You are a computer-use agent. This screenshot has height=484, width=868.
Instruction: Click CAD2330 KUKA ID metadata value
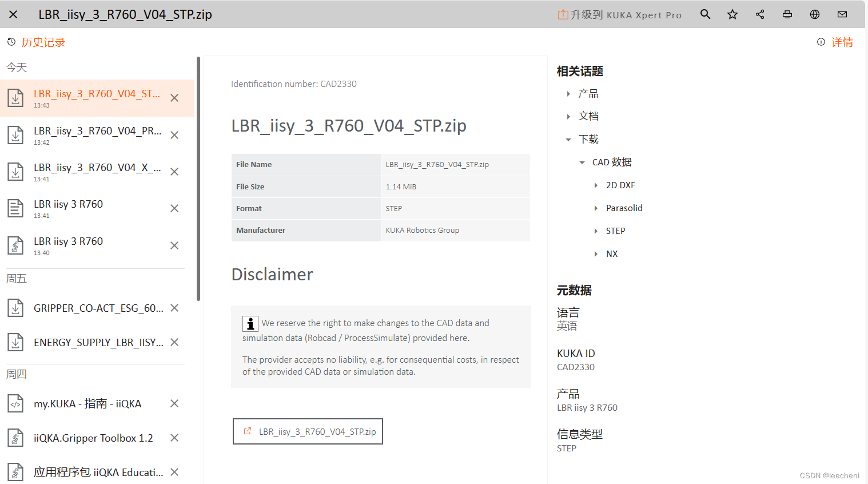(x=576, y=367)
